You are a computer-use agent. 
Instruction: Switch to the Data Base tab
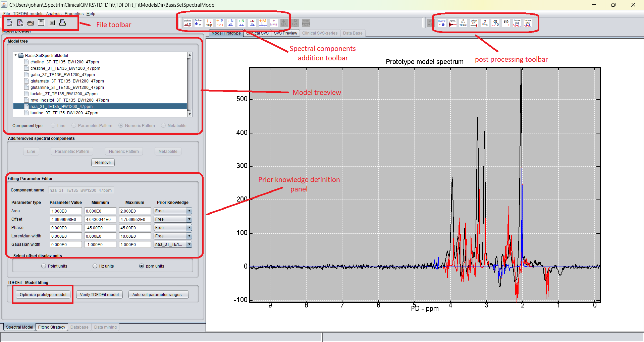(x=353, y=33)
